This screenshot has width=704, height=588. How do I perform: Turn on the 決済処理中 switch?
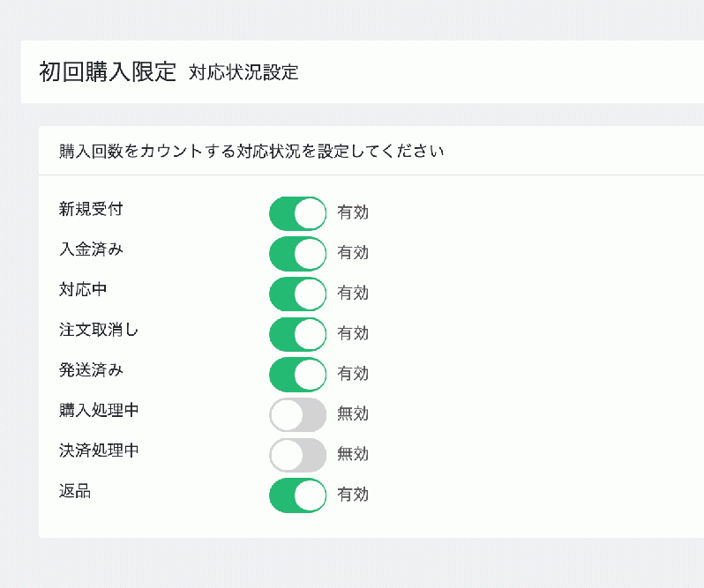(x=297, y=455)
